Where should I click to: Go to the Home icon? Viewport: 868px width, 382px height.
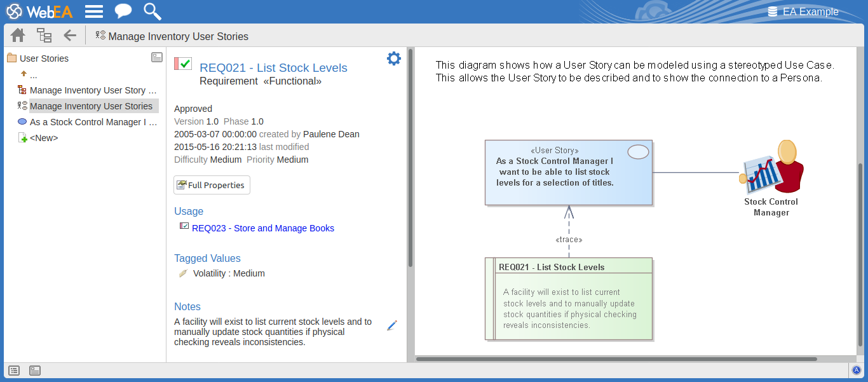[x=18, y=36]
